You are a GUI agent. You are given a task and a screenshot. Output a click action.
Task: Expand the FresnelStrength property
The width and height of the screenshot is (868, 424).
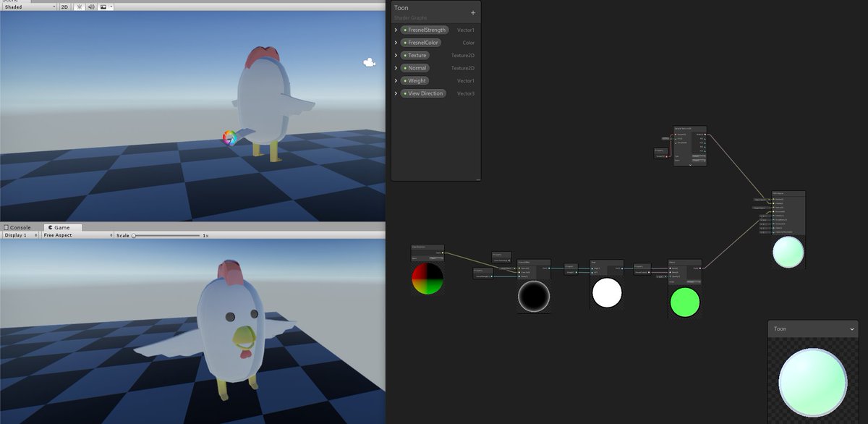pos(396,30)
